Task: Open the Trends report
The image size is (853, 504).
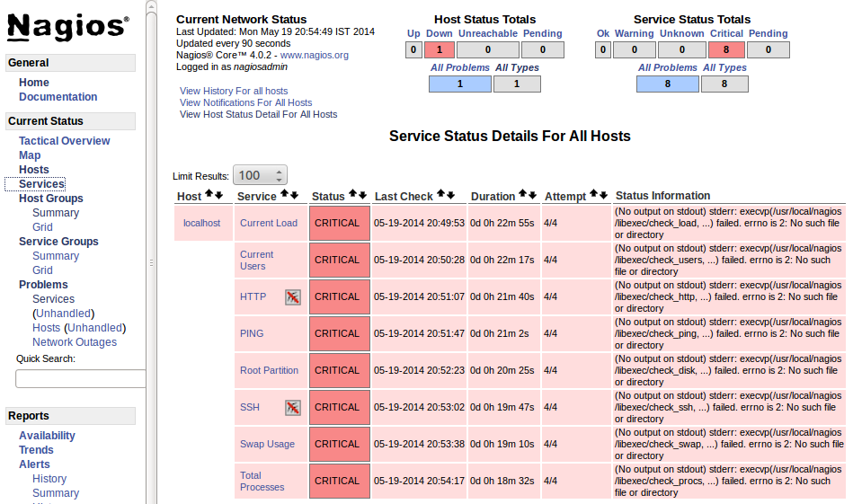Action: 36,449
